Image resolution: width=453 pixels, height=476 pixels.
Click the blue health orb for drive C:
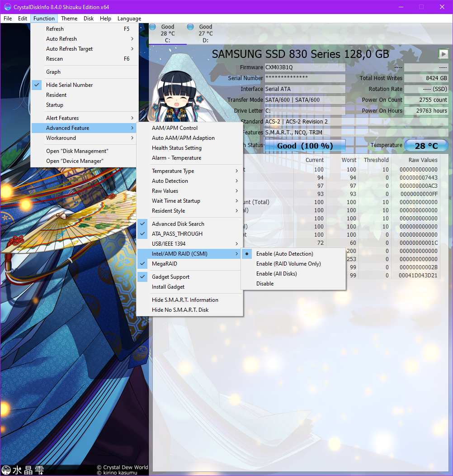pyautogui.click(x=153, y=27)
